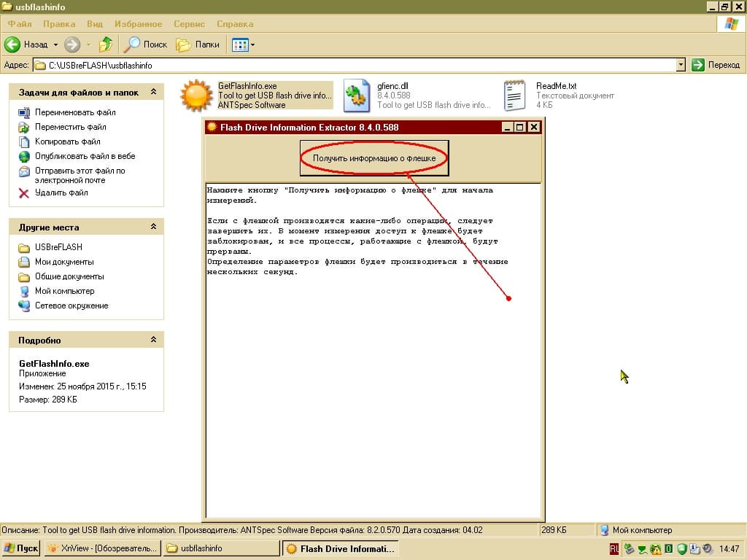Click Копировать файл link
747x560 pixels.
(x=68, y=141)
